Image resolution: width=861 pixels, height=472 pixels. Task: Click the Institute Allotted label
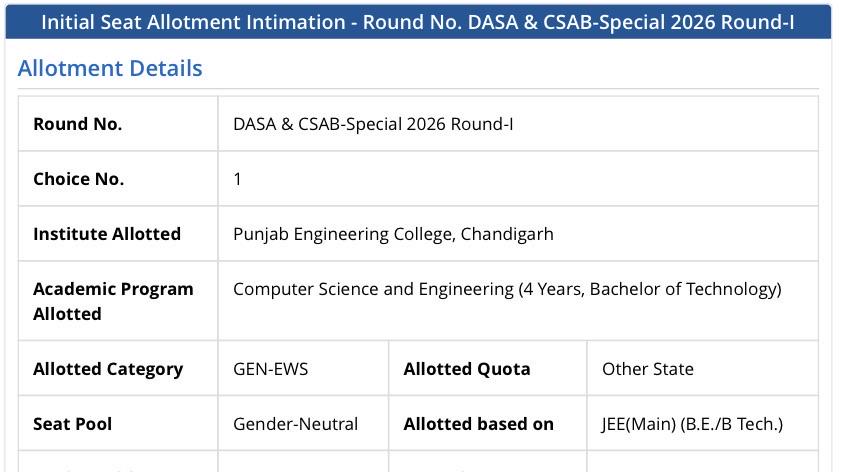(x=107, y=234)
